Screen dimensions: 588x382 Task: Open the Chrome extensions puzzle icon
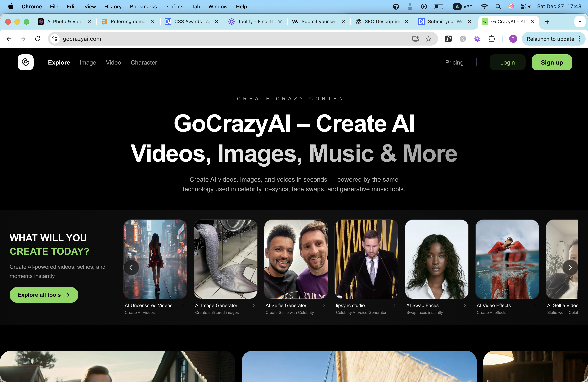coord(492,39)
